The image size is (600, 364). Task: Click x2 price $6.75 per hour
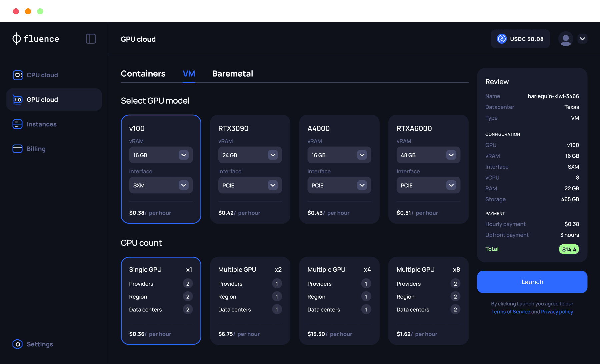(239, 334)
